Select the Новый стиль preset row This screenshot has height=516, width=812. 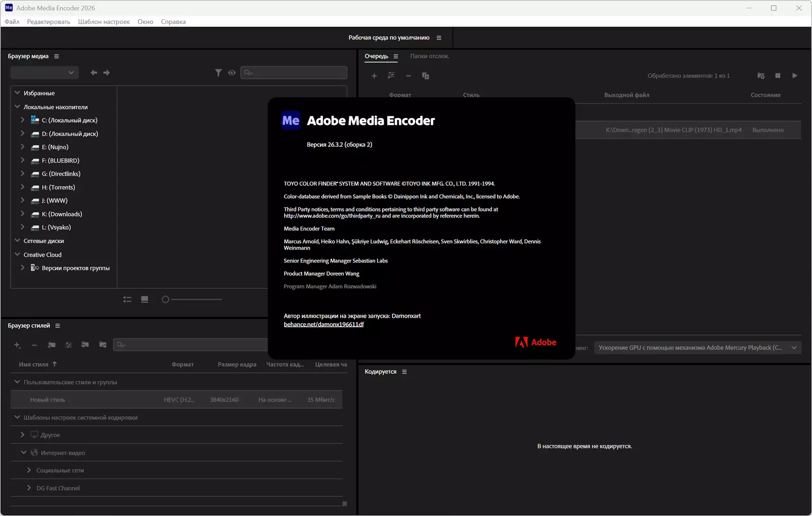coord(176,400)
